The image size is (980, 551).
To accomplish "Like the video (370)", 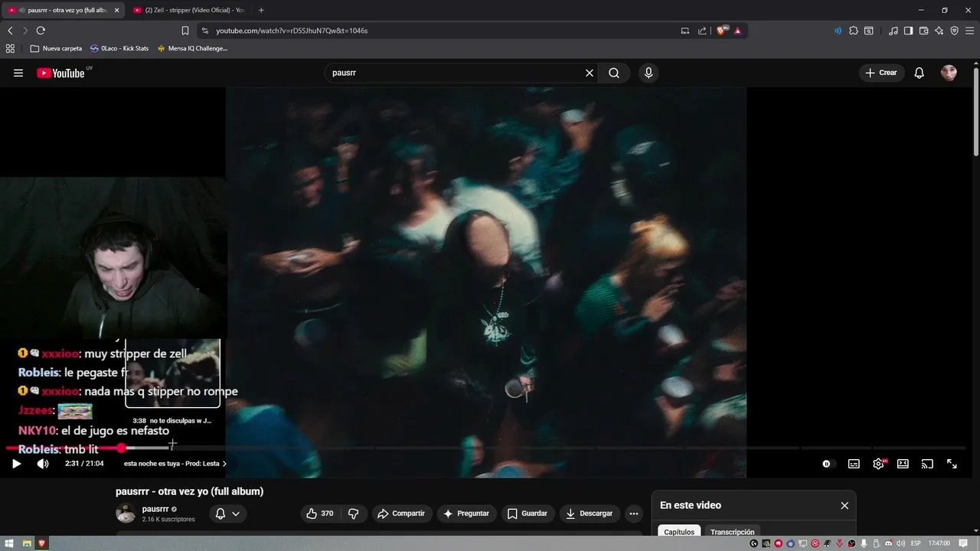I will 320,514.
